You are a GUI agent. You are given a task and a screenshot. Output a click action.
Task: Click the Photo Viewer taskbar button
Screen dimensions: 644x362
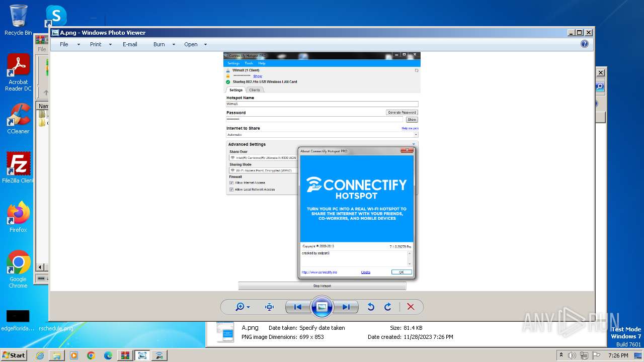click(142, 355)
